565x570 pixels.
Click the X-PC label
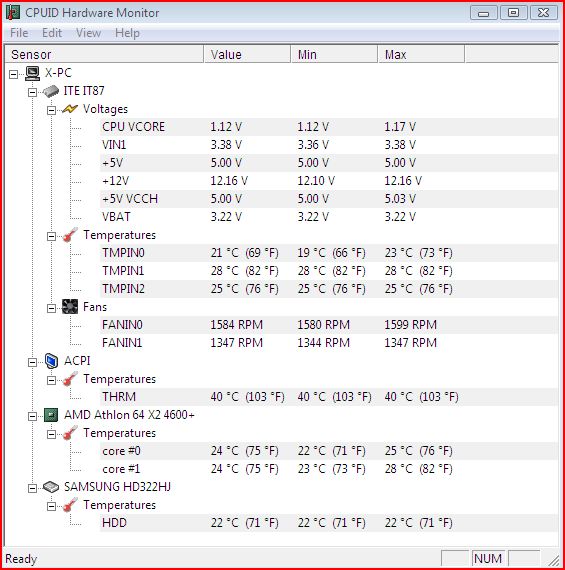pyautogui.click(x=58, y=73)
